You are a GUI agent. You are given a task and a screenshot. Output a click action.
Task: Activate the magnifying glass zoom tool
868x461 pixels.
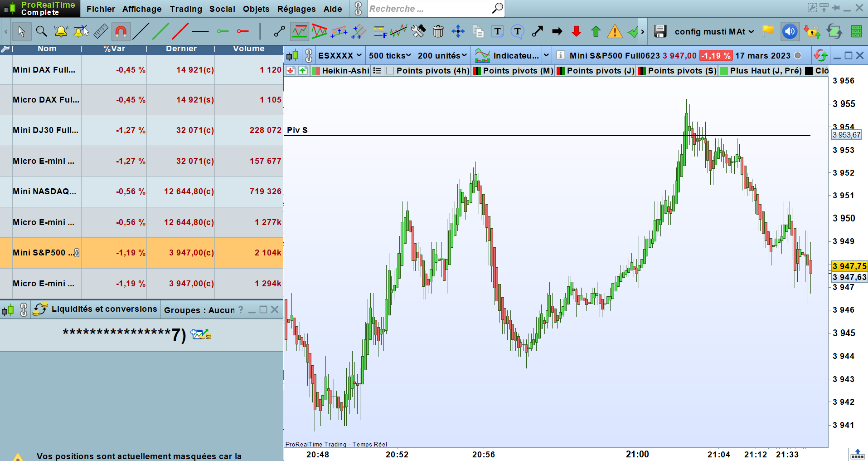pos(41,31)
